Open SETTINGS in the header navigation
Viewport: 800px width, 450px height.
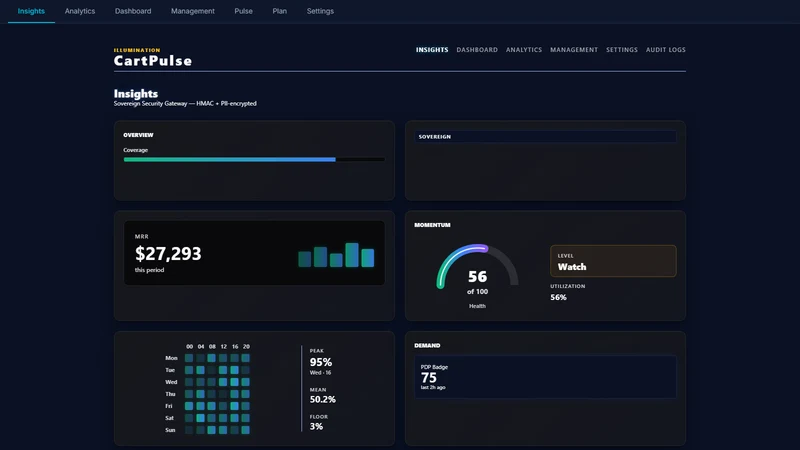point(621,50)
